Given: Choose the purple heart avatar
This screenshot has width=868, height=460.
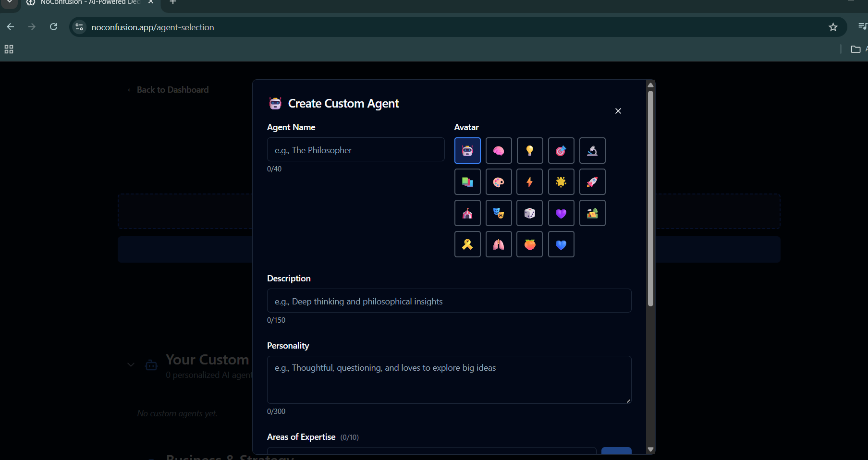Looking at the screenshot, I should [x=561, y=213].
